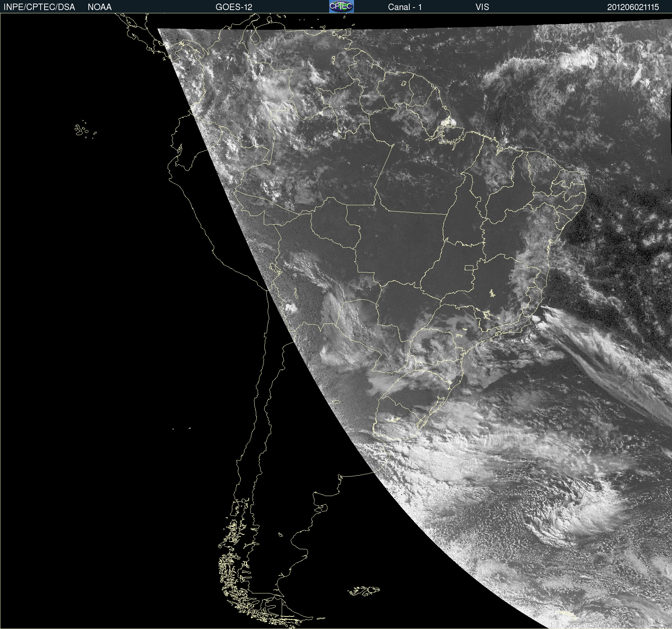Click the 201206021115 timestamp

coord(633,7)
